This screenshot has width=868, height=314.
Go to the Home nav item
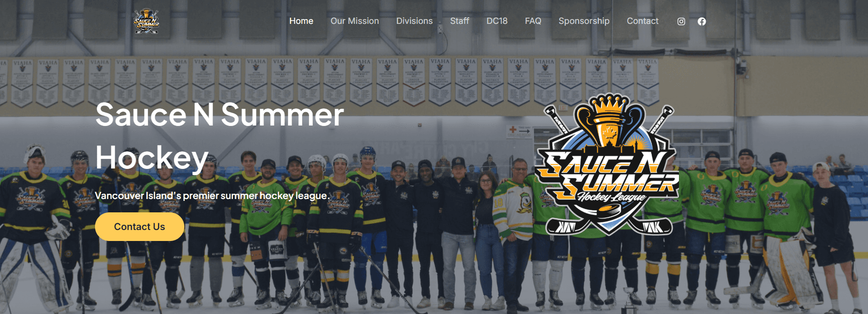coord(301,21)
